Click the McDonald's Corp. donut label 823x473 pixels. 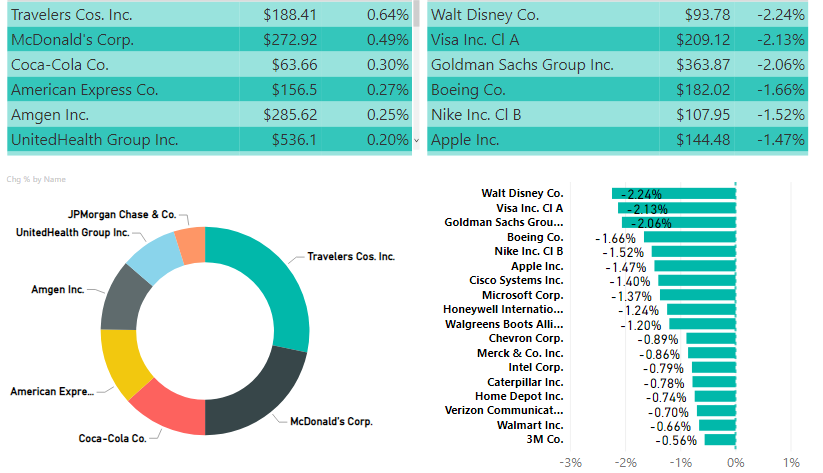point(331,421)
